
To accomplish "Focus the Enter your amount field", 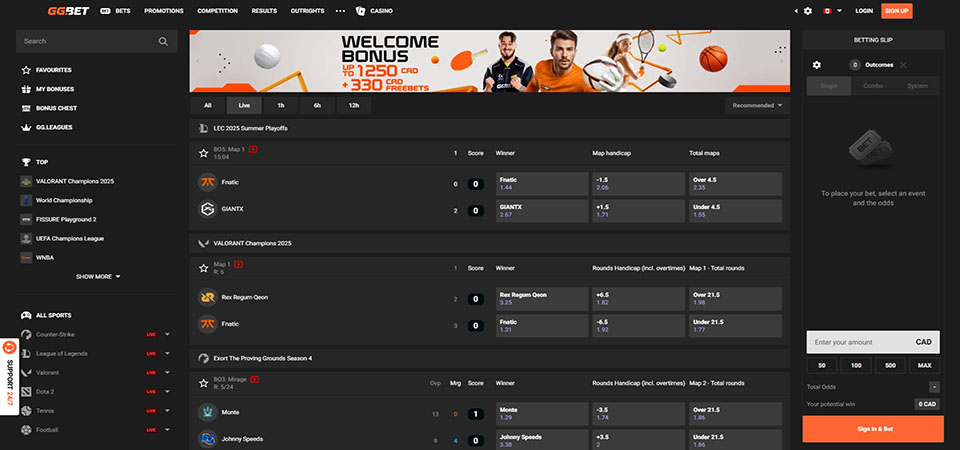I will tap(873, 342).
